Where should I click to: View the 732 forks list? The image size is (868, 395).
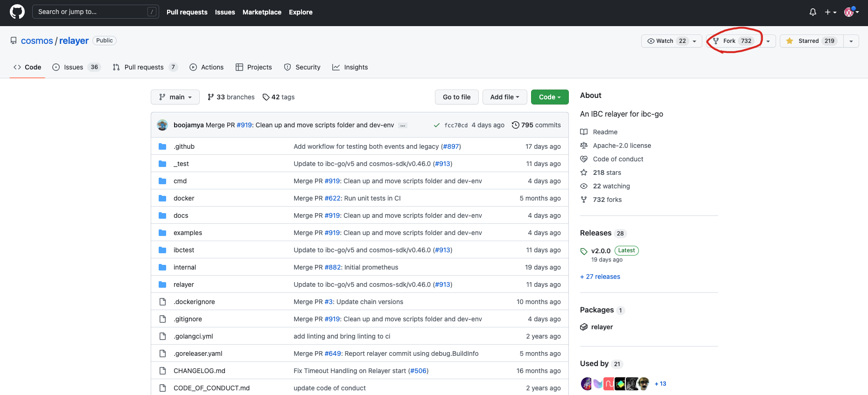pos(601,200)
